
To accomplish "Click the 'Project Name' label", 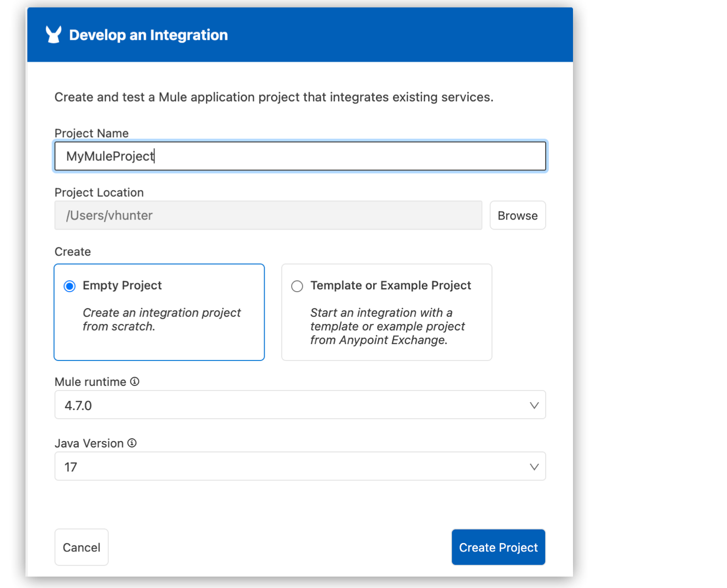I will click(x=92, y=133).
